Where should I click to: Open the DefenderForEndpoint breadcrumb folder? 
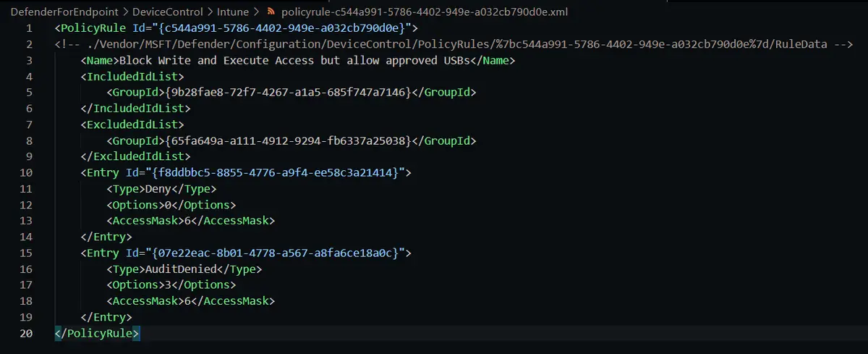click(x=48, y=12)
